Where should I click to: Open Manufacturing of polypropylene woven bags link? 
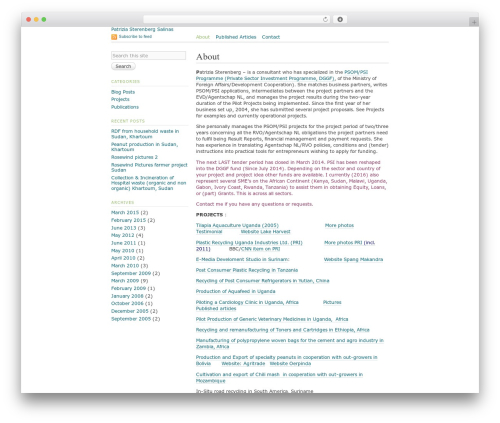[290, 344]
